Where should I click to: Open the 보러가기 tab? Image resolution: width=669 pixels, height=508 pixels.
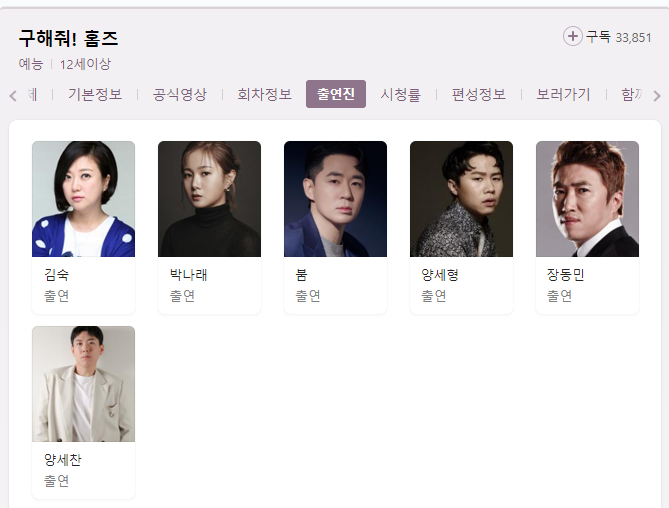563,94
